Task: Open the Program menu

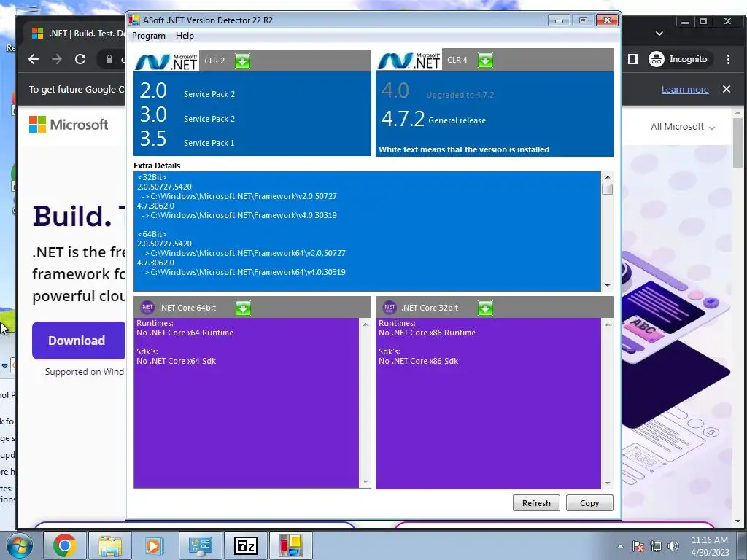Action: click(x=149, y=36)
